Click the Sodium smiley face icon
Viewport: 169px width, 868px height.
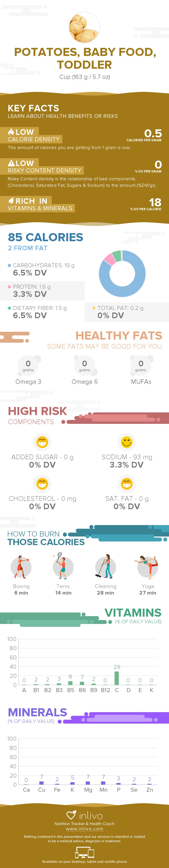point(127,442)
